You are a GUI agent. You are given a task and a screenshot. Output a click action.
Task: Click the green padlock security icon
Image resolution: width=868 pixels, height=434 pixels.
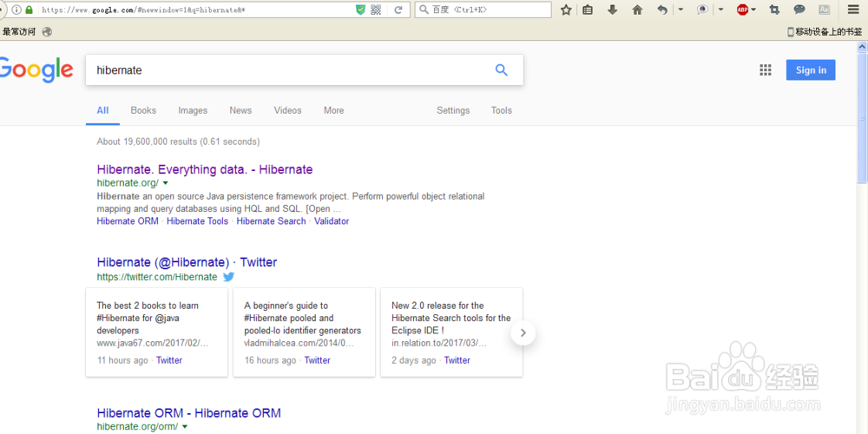(x=30, y=10)
